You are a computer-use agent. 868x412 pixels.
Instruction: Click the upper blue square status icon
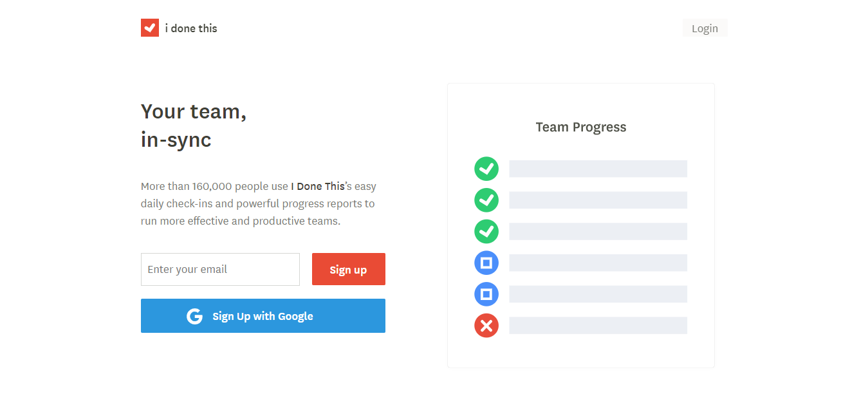[x=486, y=263]
